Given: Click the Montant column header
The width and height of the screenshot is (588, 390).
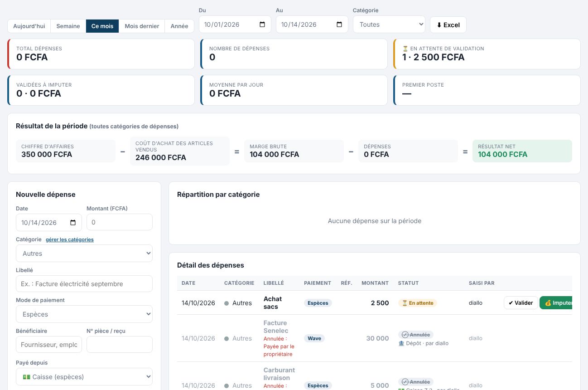Looking at the screenshot, I should [x=375, y=283].
